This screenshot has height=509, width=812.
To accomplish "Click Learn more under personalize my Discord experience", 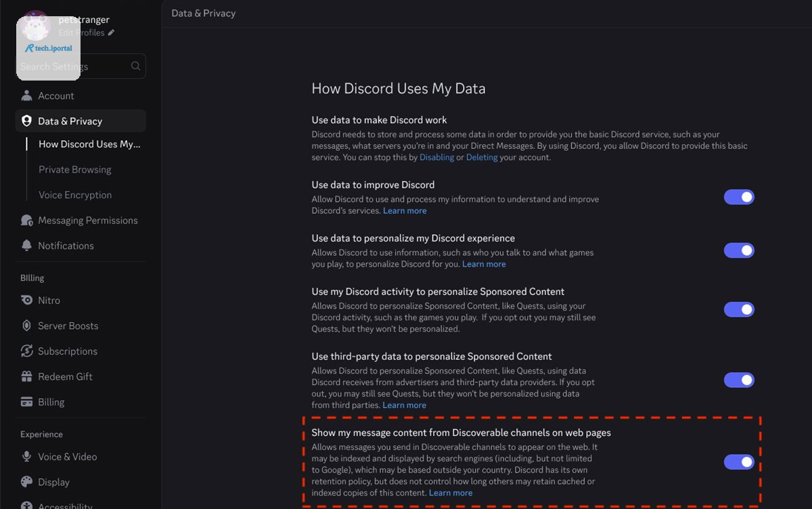I will pyautogui.click(x=484, y=264).
